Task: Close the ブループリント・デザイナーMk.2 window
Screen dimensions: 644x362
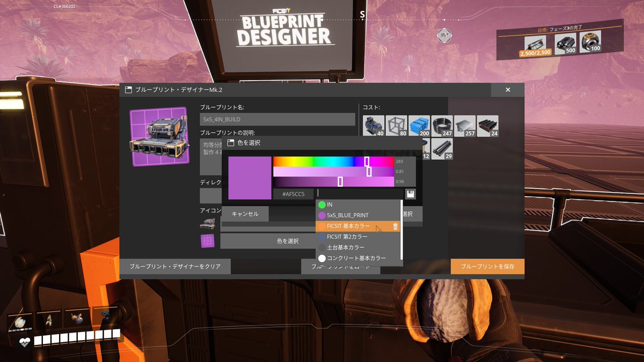Action: coord(508,90)
